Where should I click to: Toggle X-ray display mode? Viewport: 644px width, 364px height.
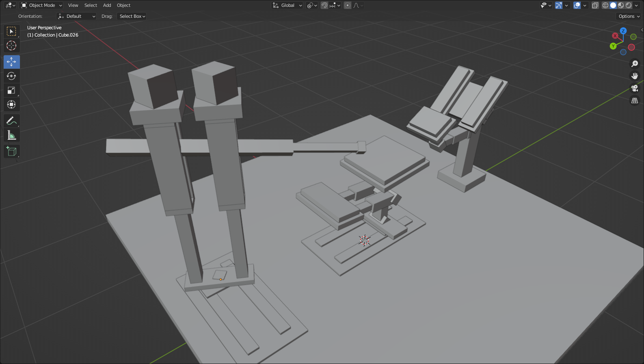[x=595, y=5]
